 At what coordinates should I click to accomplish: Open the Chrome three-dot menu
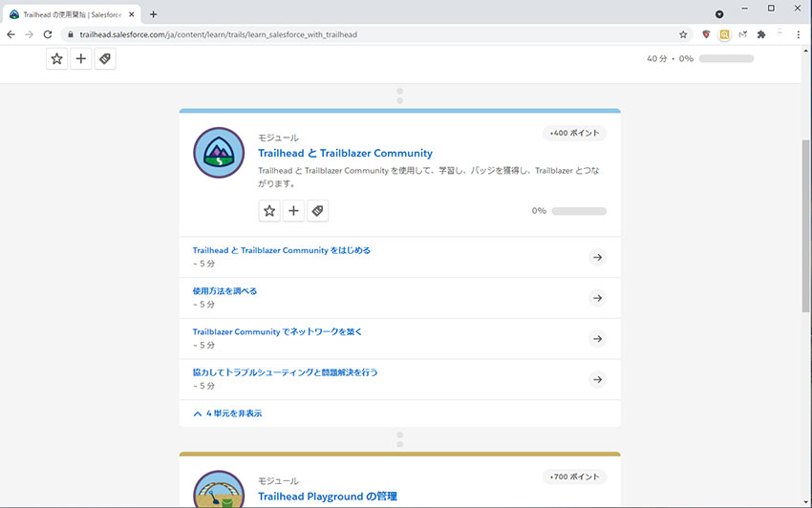tap(798, 34)
